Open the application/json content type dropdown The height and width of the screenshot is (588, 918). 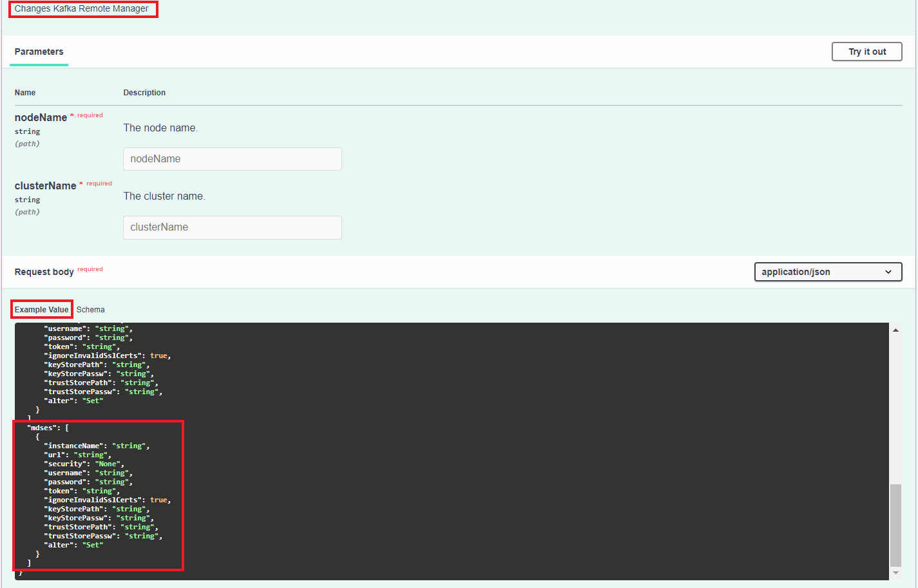point(828,272)
